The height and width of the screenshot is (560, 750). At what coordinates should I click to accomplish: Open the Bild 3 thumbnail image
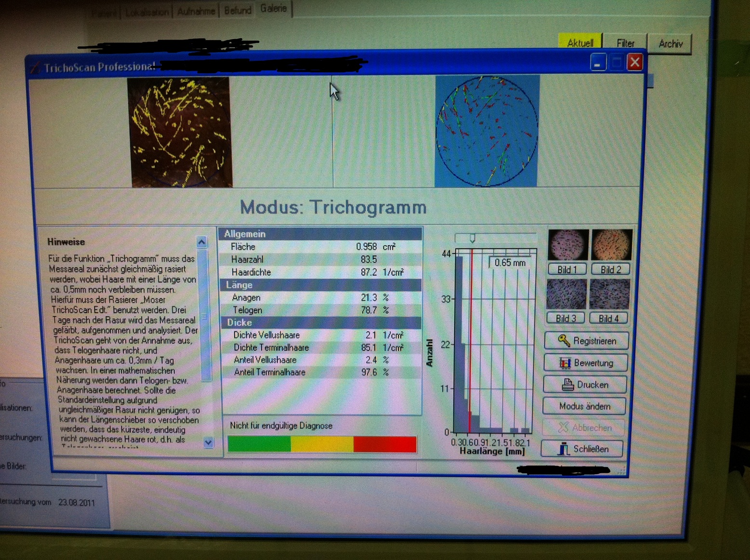566,294
